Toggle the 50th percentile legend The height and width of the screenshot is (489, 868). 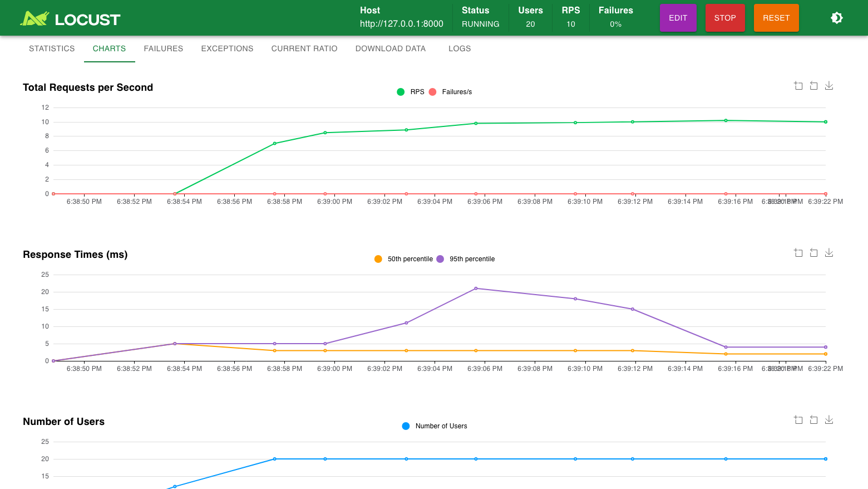click(x=403, y=259)
